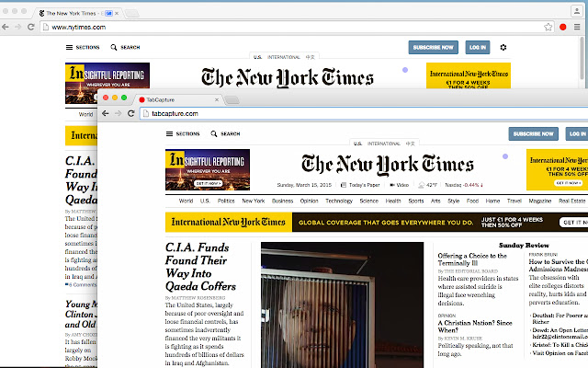The height and width of the screenshot is (368, 588).
Task: Open Style section in front window
Action: tap(453, 201)
